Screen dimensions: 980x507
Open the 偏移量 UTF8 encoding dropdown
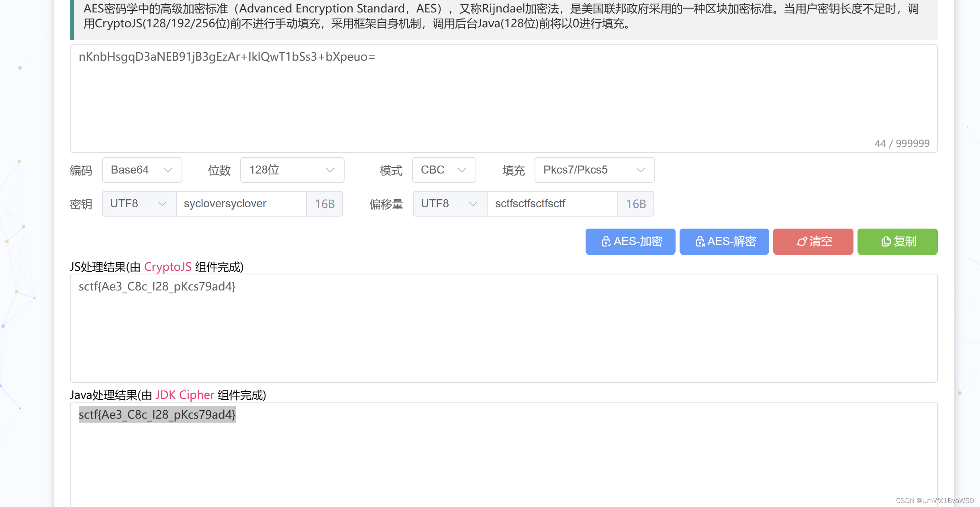click(x=450, y=204)
